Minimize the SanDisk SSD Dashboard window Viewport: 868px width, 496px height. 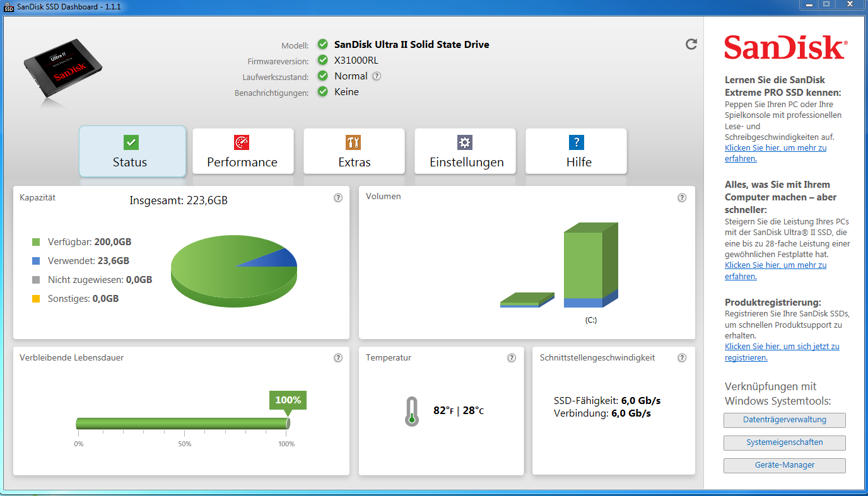pyautogui.click(x=809, y=4)
